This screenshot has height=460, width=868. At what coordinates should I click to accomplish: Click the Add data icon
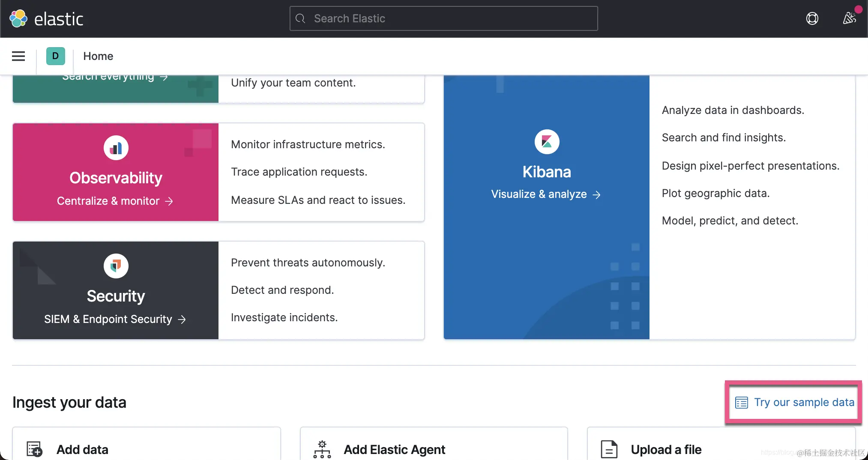point(34,449)
